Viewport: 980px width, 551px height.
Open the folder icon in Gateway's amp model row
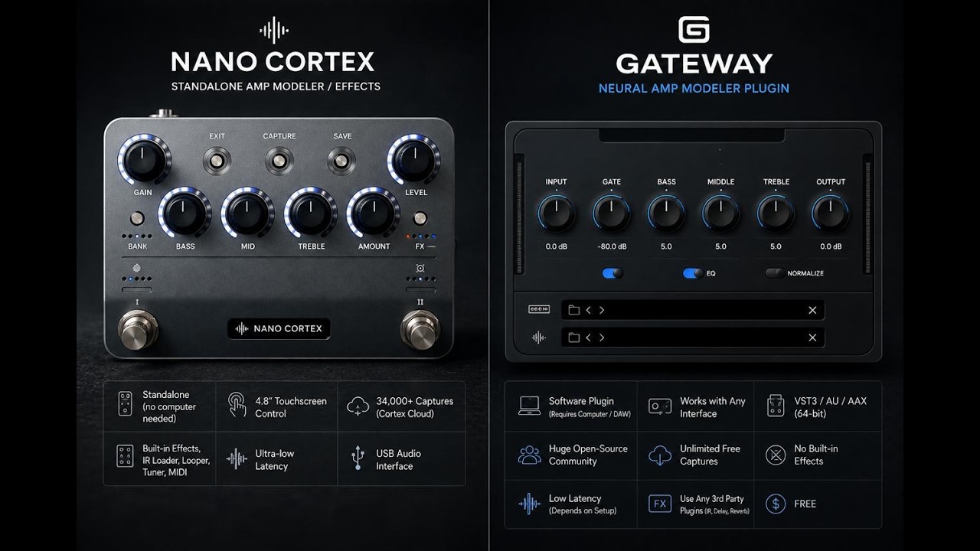(573, 310)
